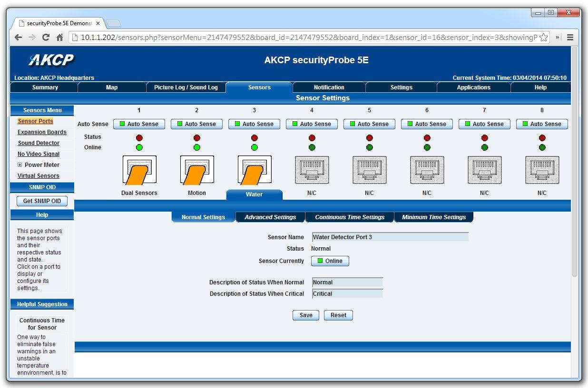The image size is (588, 388).
Task: Toggle Auto Sense for port 1
Action: pos(139,124)
